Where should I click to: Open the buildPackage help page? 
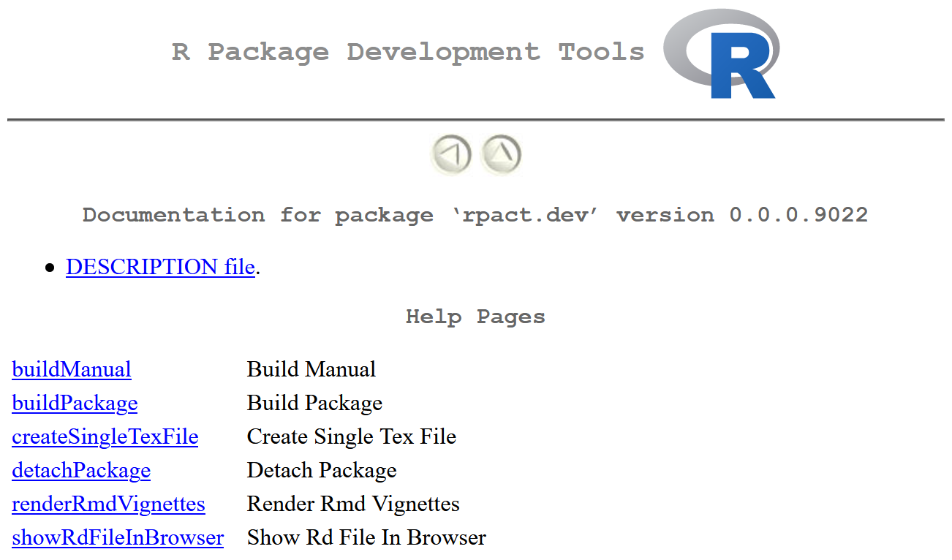pos(75,403)
